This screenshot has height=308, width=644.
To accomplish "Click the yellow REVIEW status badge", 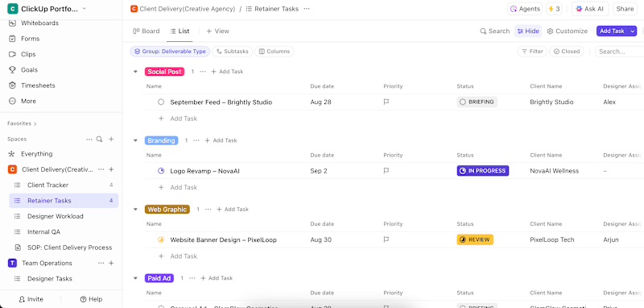I will tap(475, 239).
